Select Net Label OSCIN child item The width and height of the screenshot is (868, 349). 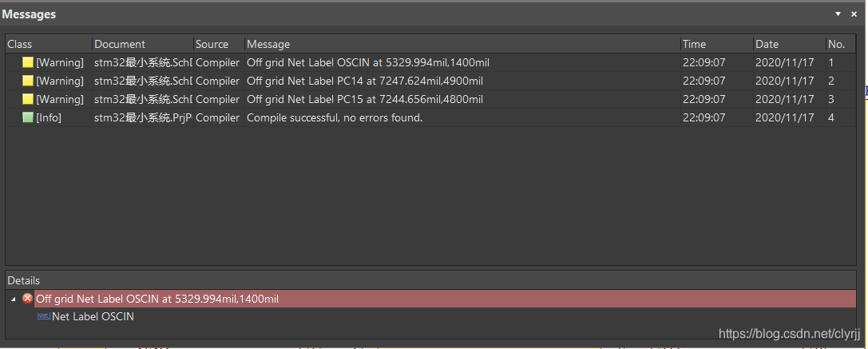point(93,316)
